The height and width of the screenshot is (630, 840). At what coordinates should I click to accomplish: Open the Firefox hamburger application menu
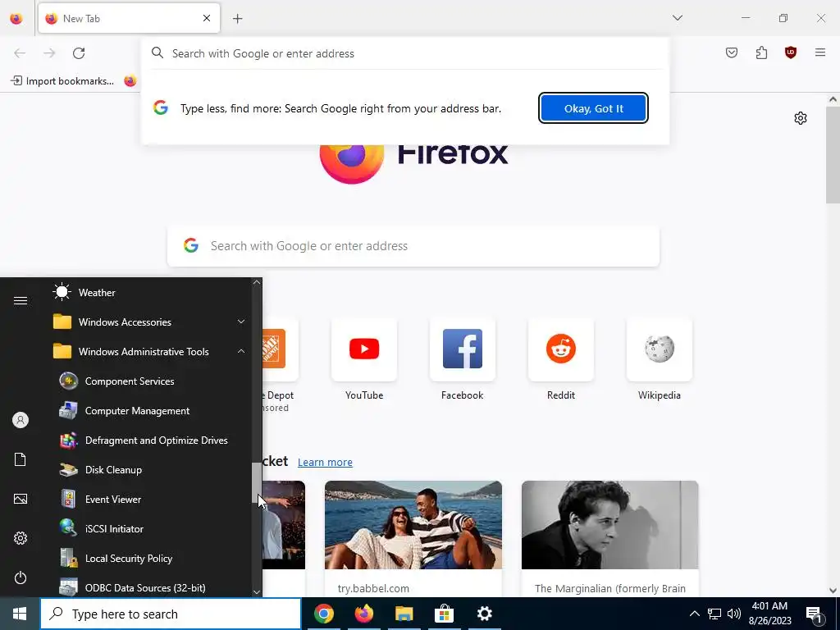[x=819, y=52]
